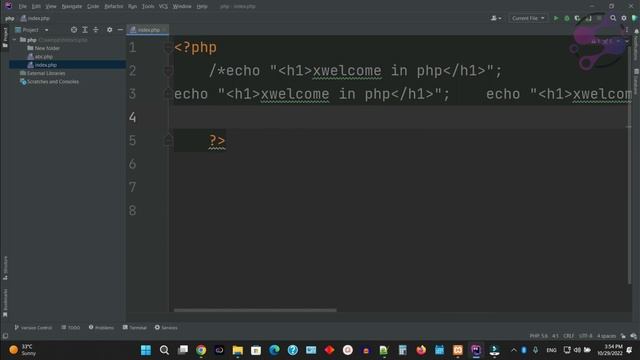Open the Run menu
The width and height of the screenshot is (640, 360).
[132, 7]
